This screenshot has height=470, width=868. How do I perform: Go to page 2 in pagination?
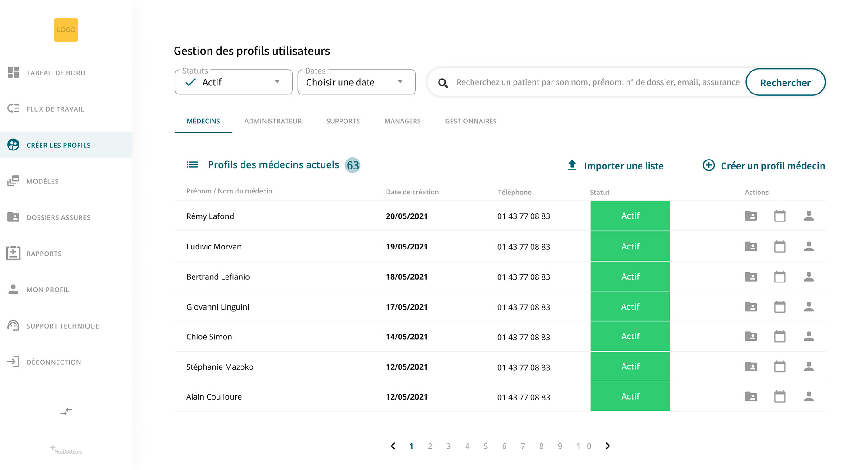[x=430, y=446]
